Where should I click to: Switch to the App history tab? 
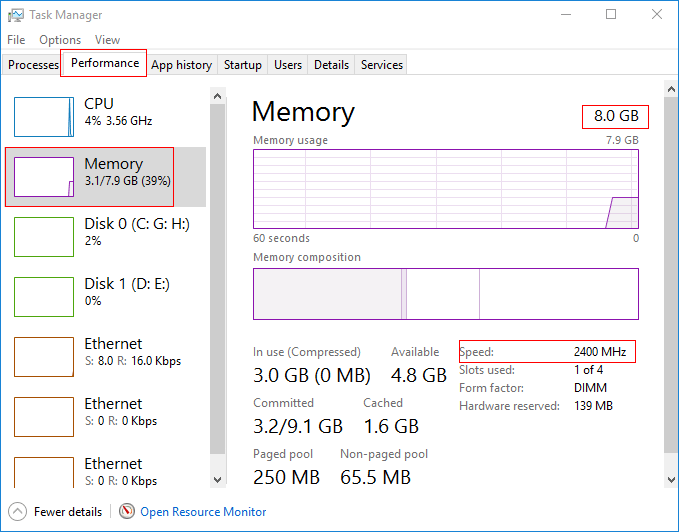pyautogui.click(x=181, y=64)
